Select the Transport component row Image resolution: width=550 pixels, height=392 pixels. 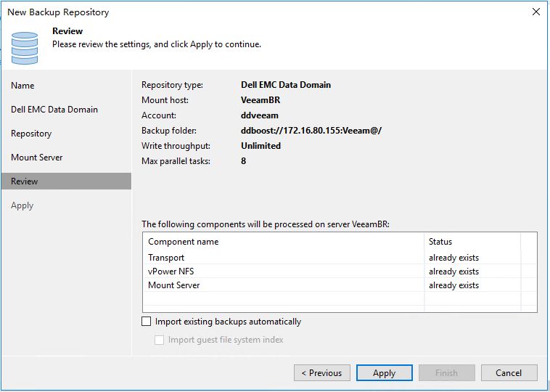click(340, 258)
